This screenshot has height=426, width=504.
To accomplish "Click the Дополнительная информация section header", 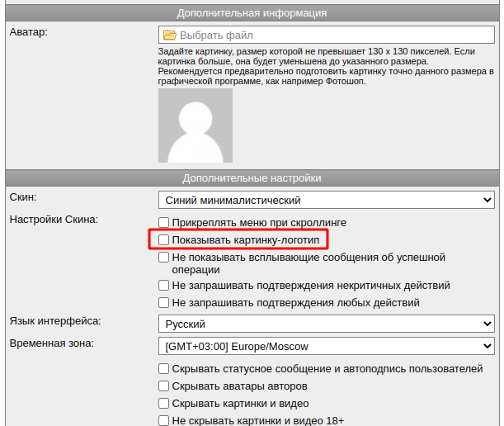I will pyautogui.click(x=252, y=13).
